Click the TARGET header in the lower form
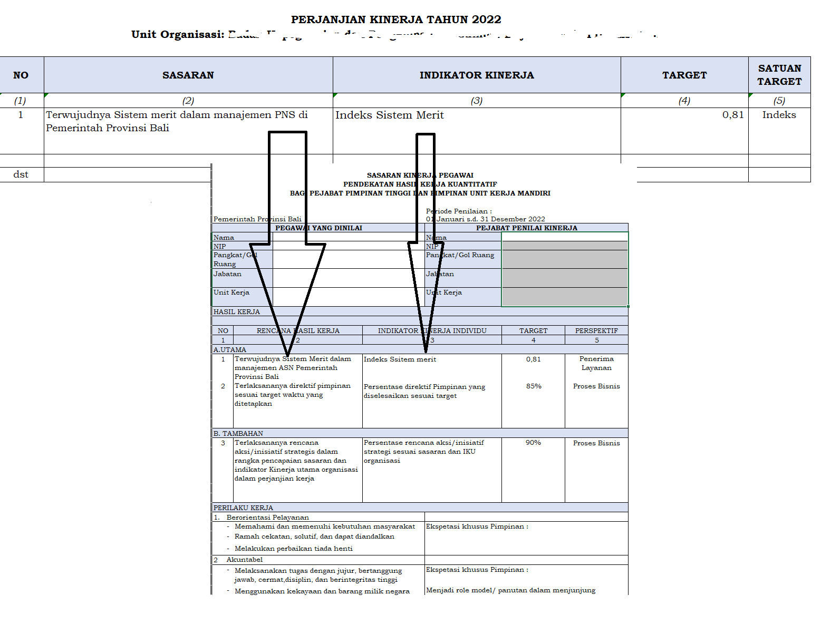The height and width of the screenshot is (644, 821). pyautogui.click(x=533, y=330)
